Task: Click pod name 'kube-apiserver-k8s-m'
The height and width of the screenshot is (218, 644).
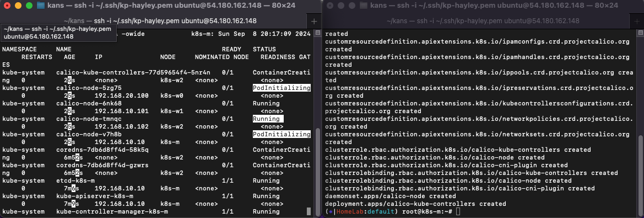Action: [94, 196]
